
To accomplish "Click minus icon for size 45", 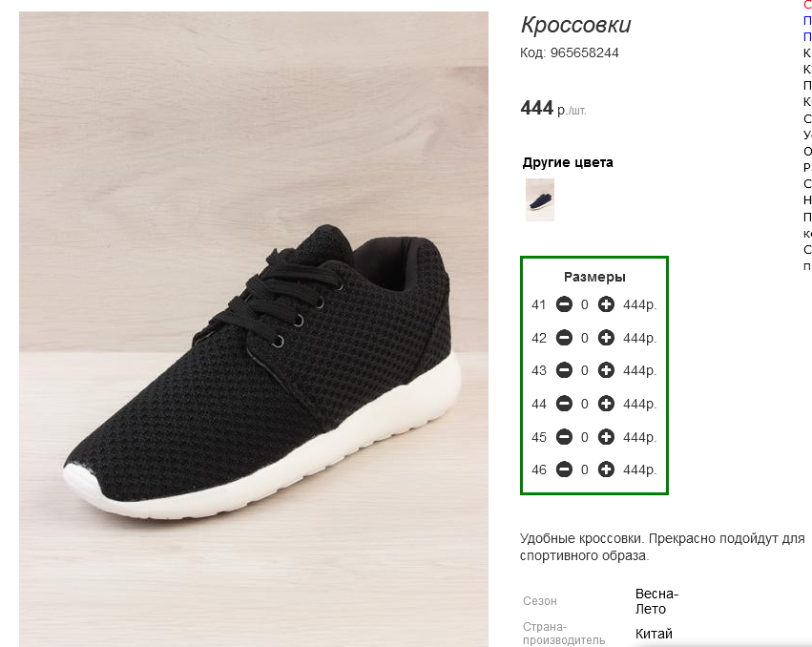I will (x=564, y=437).
